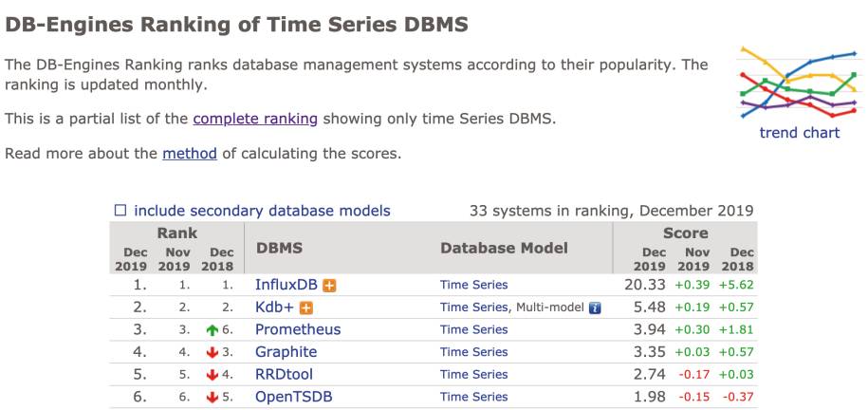Visit the RRDtool DBMS link
This screenshot has width=868, height=410.
pyautogui.click(x=284, y=375)
